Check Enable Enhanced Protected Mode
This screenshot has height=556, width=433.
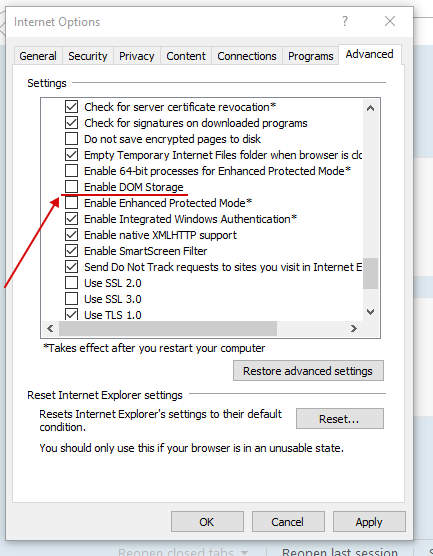tap(71, 203)
